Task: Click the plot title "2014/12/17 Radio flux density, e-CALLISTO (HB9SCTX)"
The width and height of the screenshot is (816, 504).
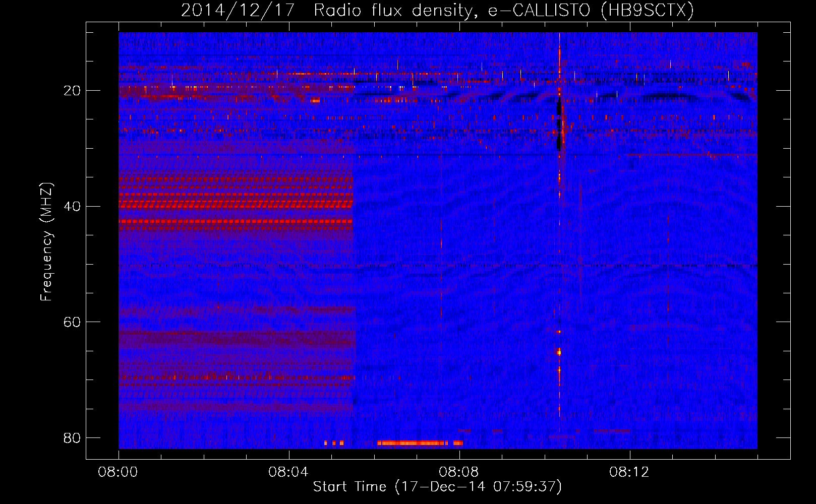Action: 437,10
